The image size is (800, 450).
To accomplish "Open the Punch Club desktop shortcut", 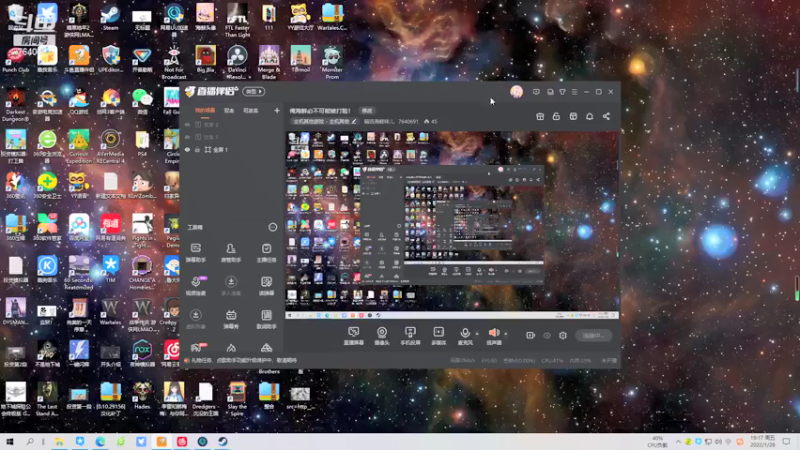I will tap(15, 60).
